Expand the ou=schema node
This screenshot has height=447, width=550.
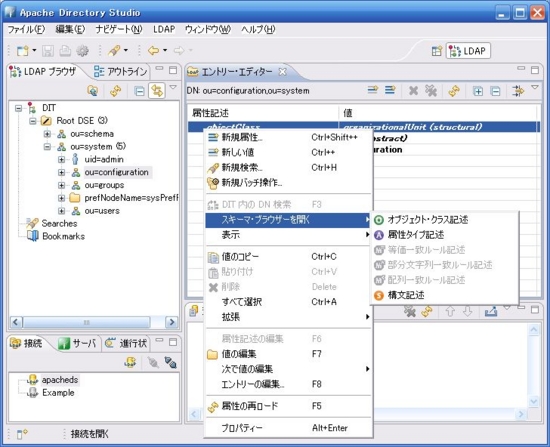[x=47, y=134]
